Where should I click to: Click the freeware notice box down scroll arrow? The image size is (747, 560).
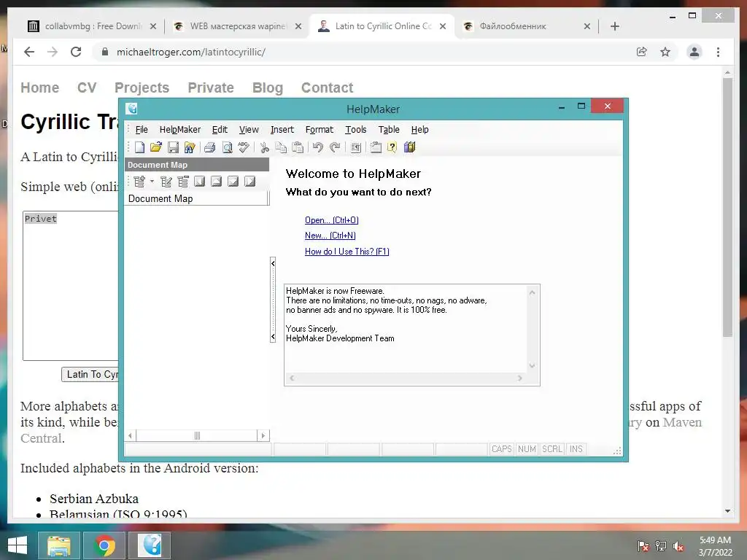point(532,366)
